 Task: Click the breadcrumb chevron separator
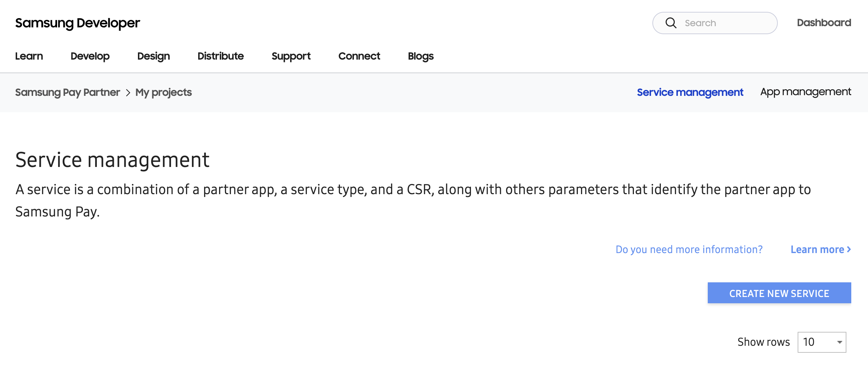128,93
